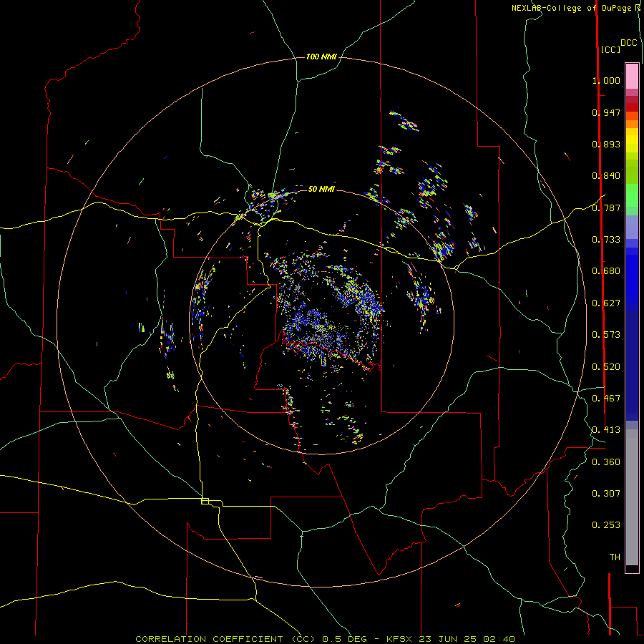The image size is (644, 644).
Task: Select the 0.840 legend value
Action: coord(606,176)
